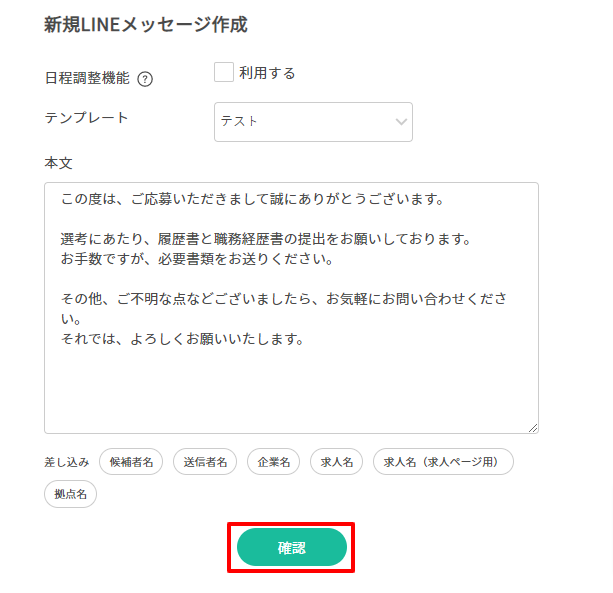Click the template dropdown chevron arrow

(x=401, y=122)
